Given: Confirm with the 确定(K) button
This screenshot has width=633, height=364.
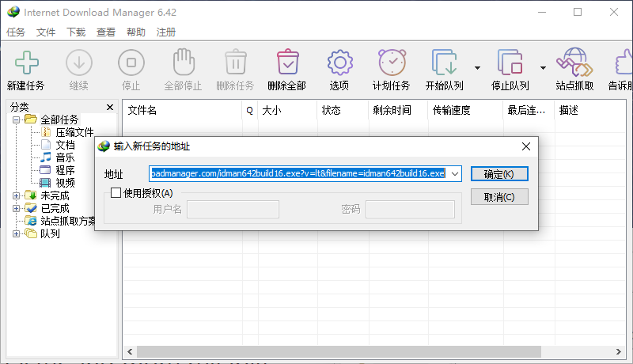Looking at the screenshot, I should (x=499, y=174).
